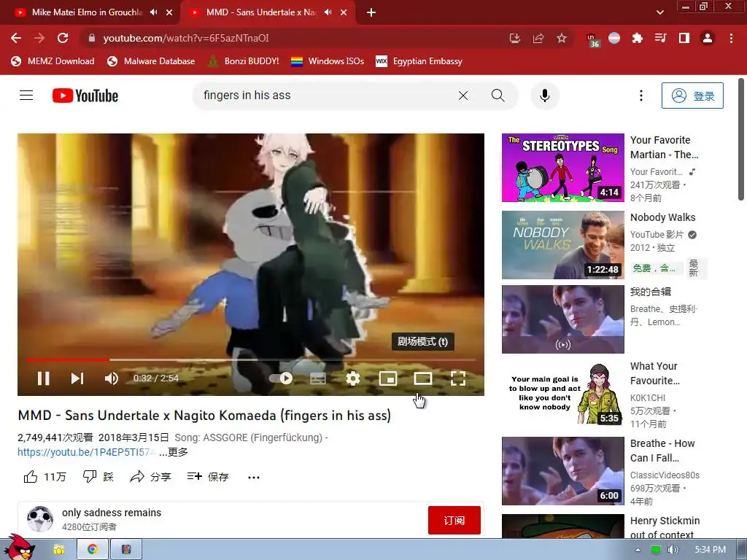Enable miniplayer mode
The width and height of the screenshot is (747, 560).
pyautogui.click(x=388, y=378)
